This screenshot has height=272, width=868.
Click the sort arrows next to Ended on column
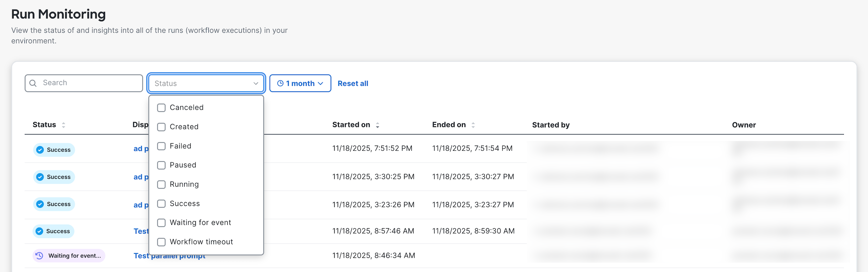click(x=473, y=124)
